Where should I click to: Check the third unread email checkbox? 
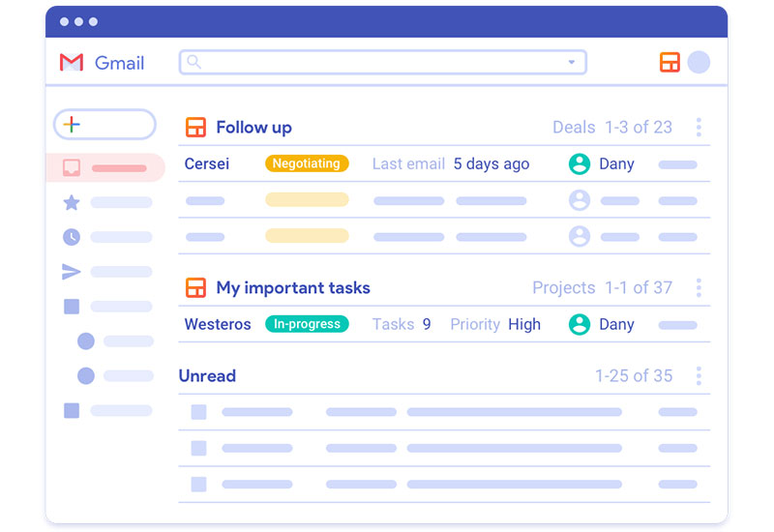click(x=198, y=485)
